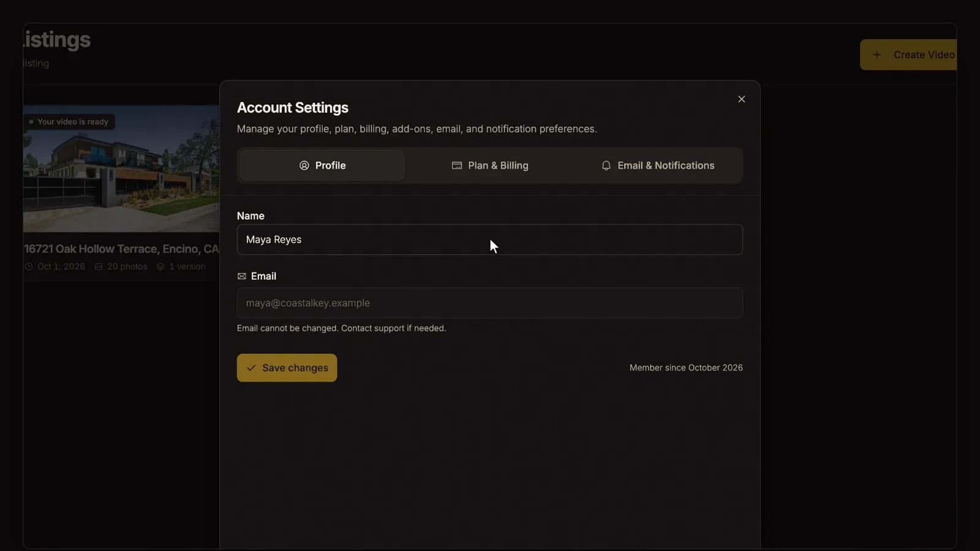The width and height of the screenshot is (980, 551).
Task: Click the '1 version' label on listing
Action: (187, 266)
